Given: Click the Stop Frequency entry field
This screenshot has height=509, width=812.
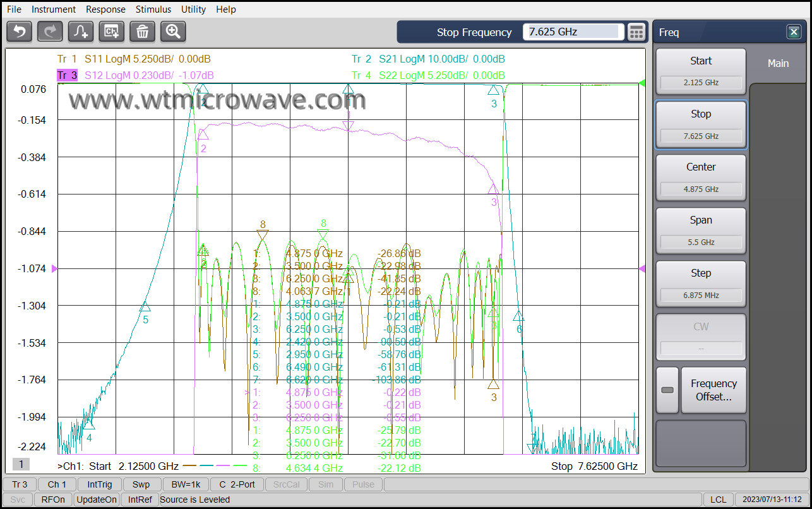Looking at the screenshot, I should (573, 32).
